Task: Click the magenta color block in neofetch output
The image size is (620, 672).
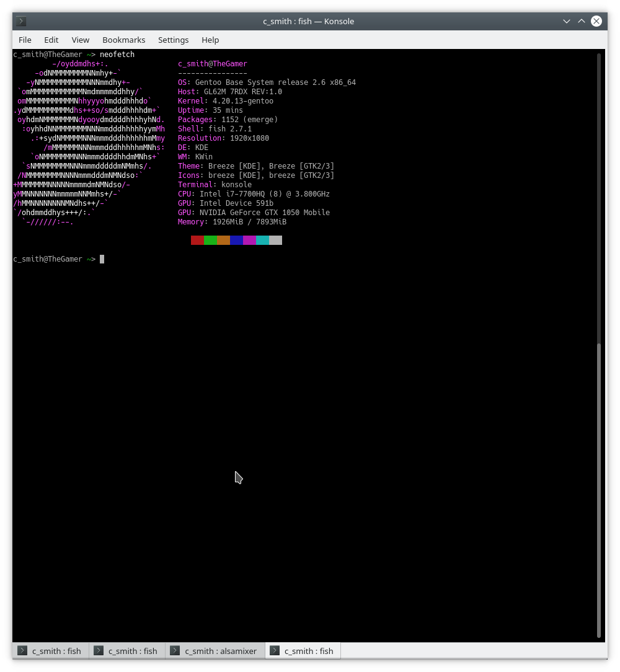Action: [249, 241]
